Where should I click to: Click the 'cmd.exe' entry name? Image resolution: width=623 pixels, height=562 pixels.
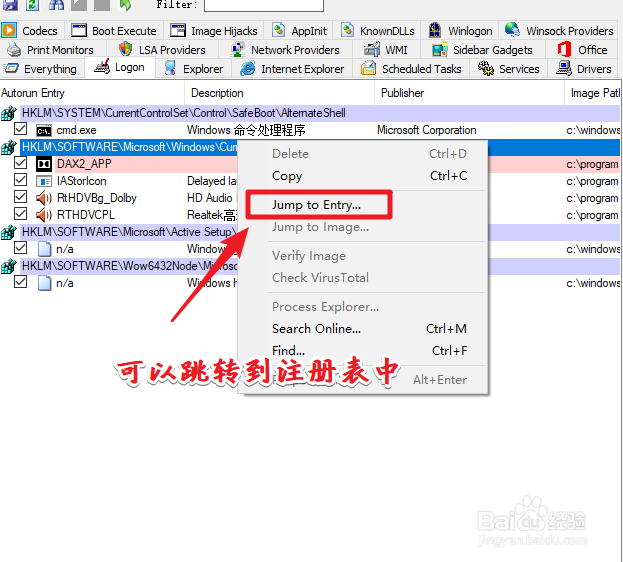pyautogui.click(x=76, y=130)
